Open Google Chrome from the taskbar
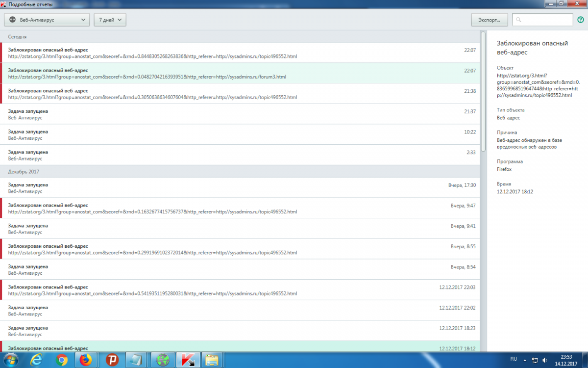Image resolution: width=588 pixels, height=368 pixels. coord(62,360)
